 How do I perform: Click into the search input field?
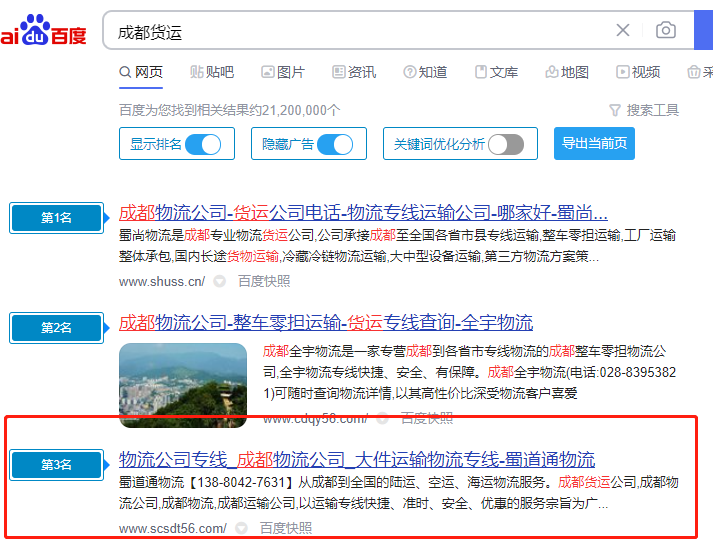coord(350,31)
